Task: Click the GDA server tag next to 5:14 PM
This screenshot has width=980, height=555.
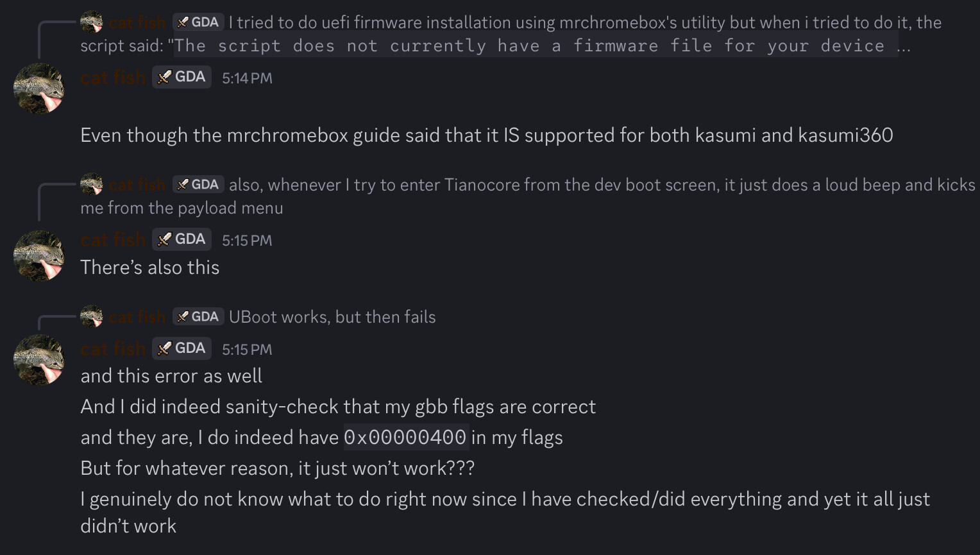Action: pyautogui.click(x=182, y=78)
